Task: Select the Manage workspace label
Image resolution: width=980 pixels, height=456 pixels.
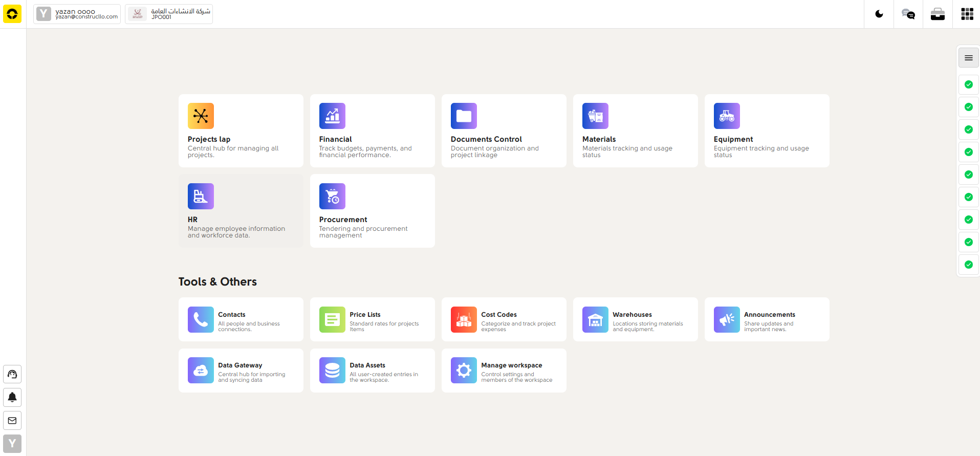Action: point(511,365)
